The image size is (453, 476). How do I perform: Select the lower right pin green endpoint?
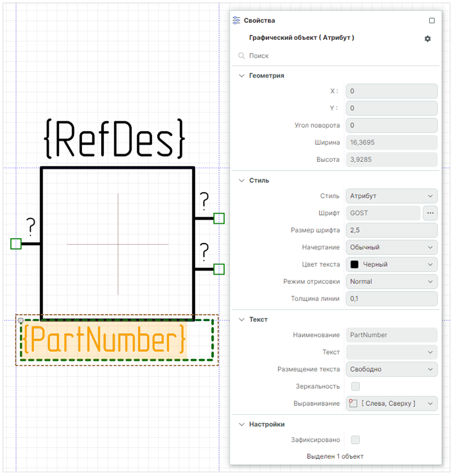pos(219,269)
